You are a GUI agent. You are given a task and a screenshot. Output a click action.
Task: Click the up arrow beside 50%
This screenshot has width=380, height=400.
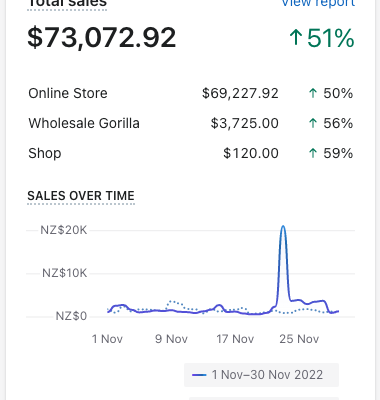pos(313,93)
